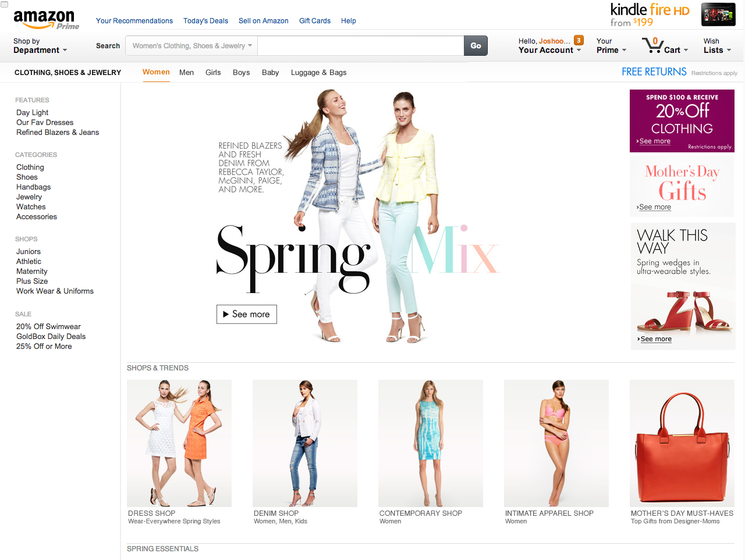Screen dimensions: 745x560
Task: Expand the Shop by Department dropdown
Action: (x=40, y=46)
